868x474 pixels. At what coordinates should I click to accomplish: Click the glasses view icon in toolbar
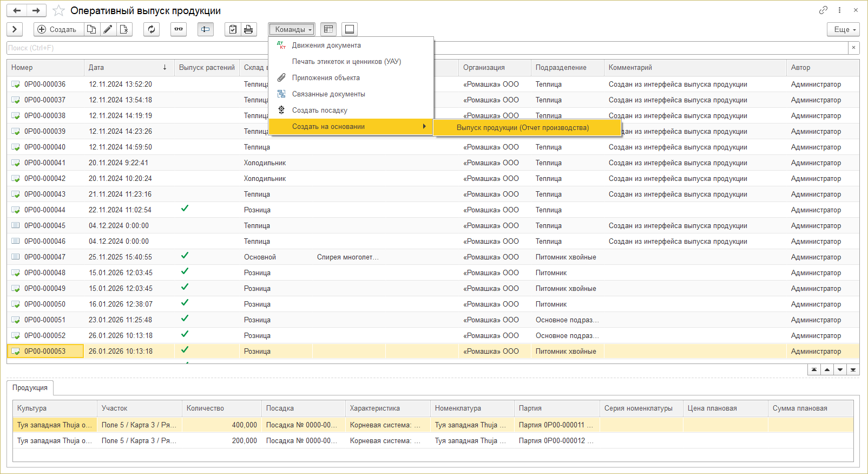(179, 29)
